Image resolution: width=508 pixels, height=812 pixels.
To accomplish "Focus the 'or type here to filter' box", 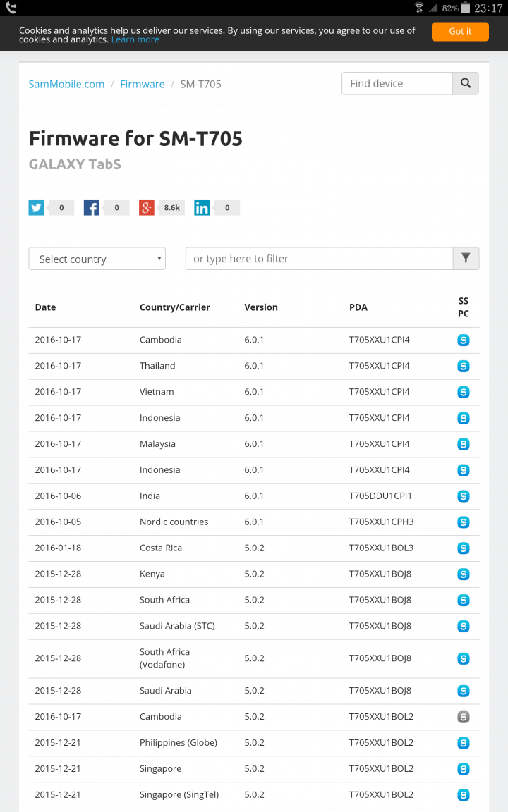I will pos(320,259).
